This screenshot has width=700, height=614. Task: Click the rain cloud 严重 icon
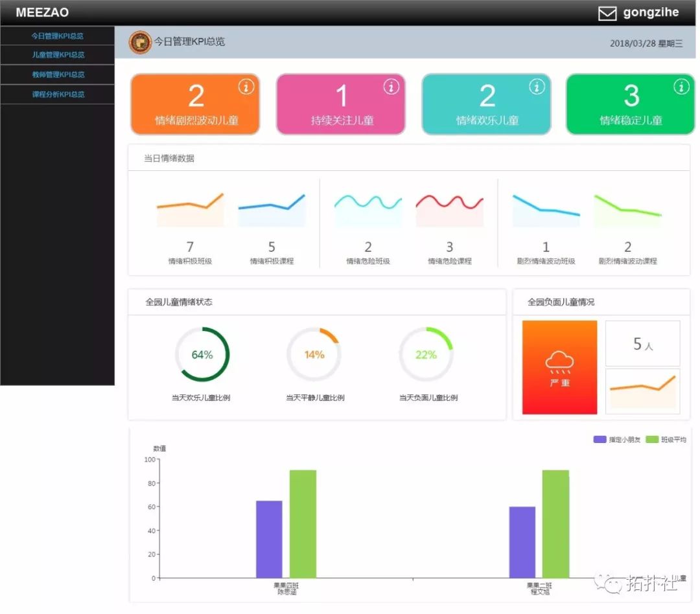(559, 367)
